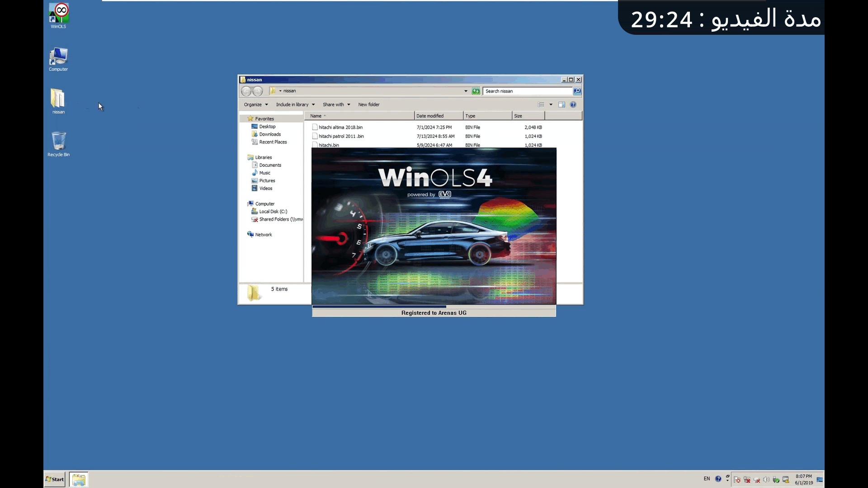The height and width of the screenshot is (488, 868).
Task: Click the Start button
Action: (55, 479)
